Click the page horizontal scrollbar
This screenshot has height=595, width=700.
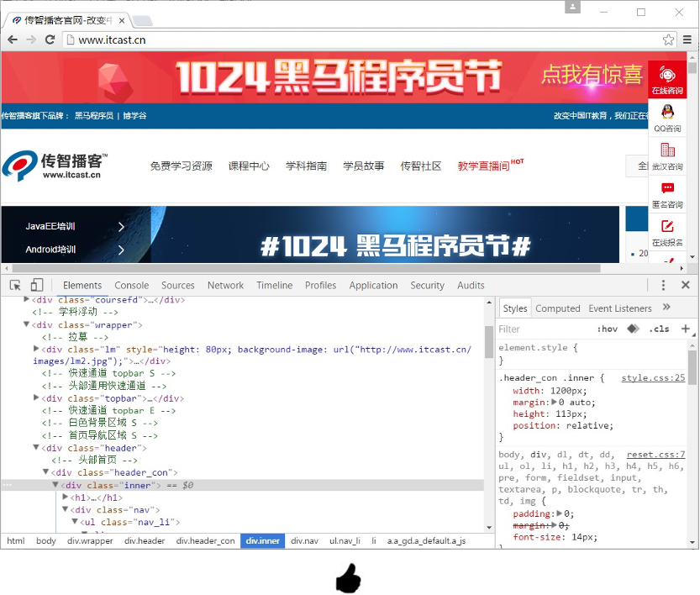coord(306,268)
